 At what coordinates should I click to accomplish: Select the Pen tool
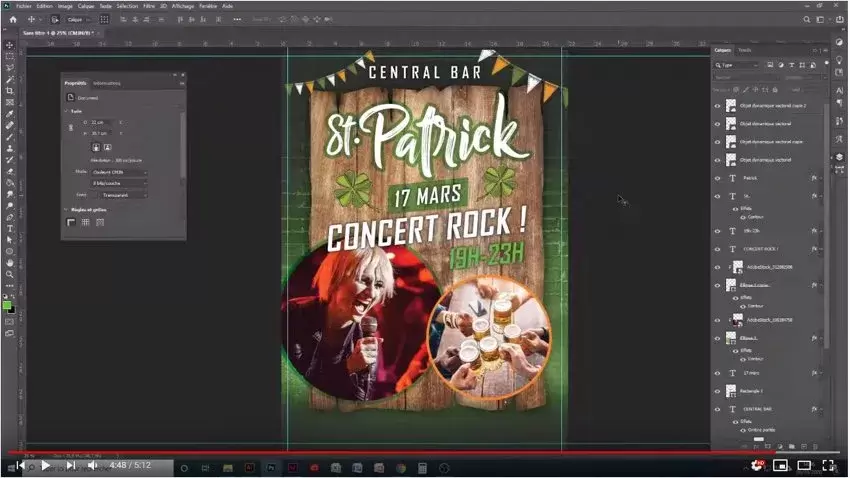(10, 217)
